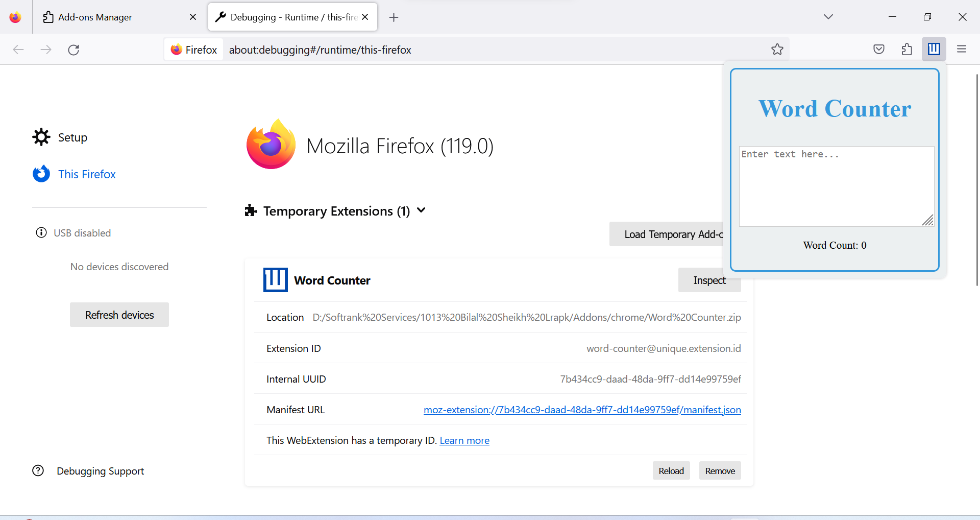Switch to the Add-ons Manager tab
This screenshot has width=980, height=520.
[x=120, y=17]
